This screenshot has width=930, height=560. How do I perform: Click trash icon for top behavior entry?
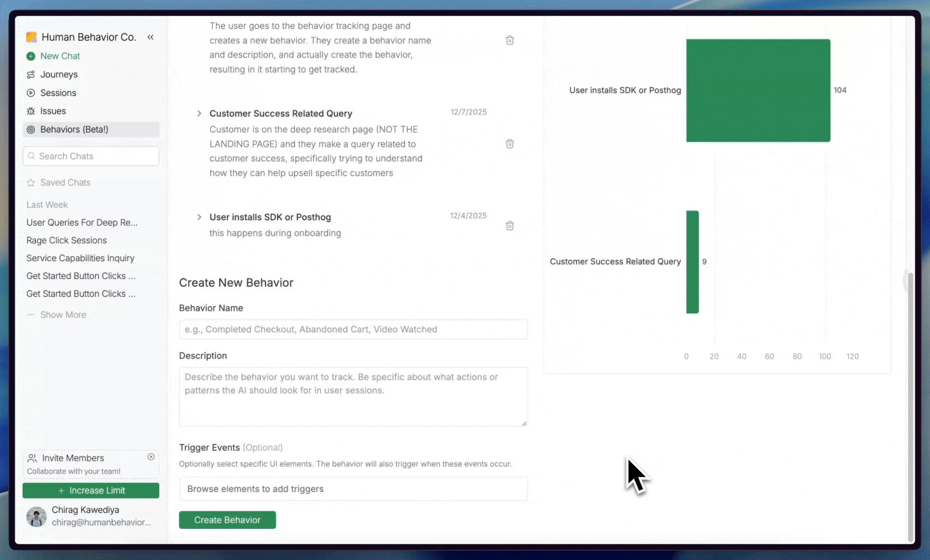pyautogui.click(x=510, y=40)
